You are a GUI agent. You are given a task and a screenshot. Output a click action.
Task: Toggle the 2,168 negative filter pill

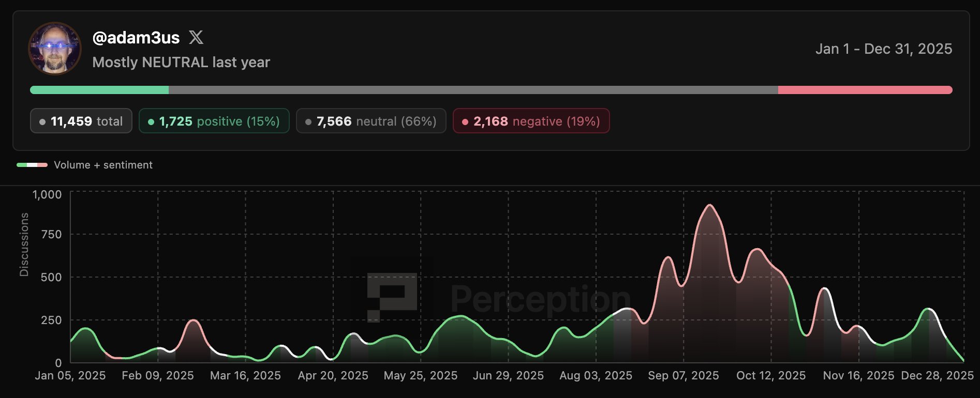point(531,121)
